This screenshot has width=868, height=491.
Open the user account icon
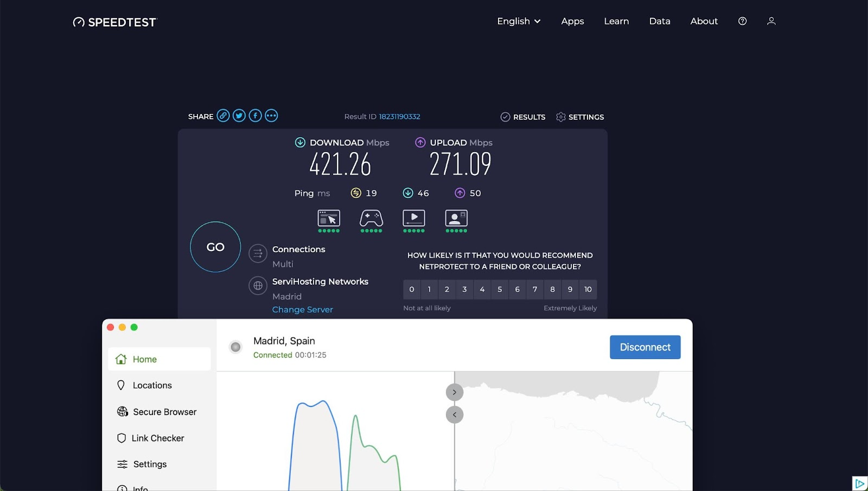click(771, 21)
